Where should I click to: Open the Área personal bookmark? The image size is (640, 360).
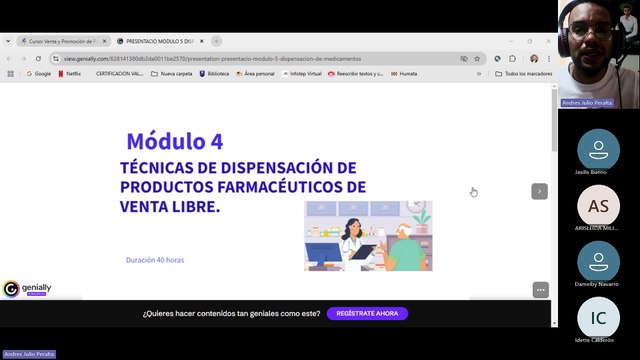[256, 74]
